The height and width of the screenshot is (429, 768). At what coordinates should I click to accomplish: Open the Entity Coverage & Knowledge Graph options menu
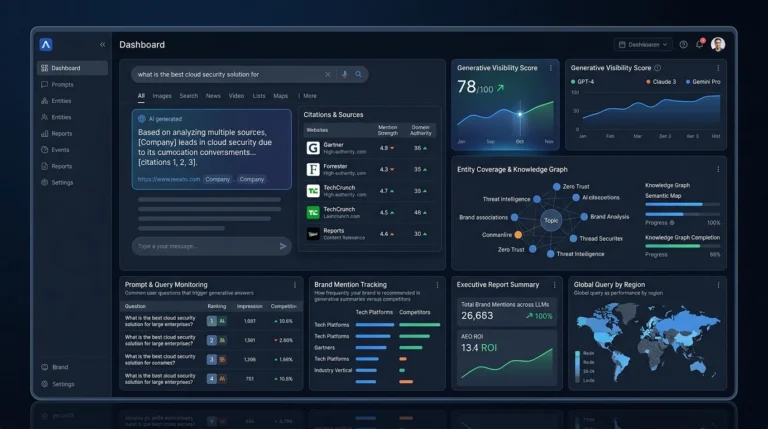point(718,169)
